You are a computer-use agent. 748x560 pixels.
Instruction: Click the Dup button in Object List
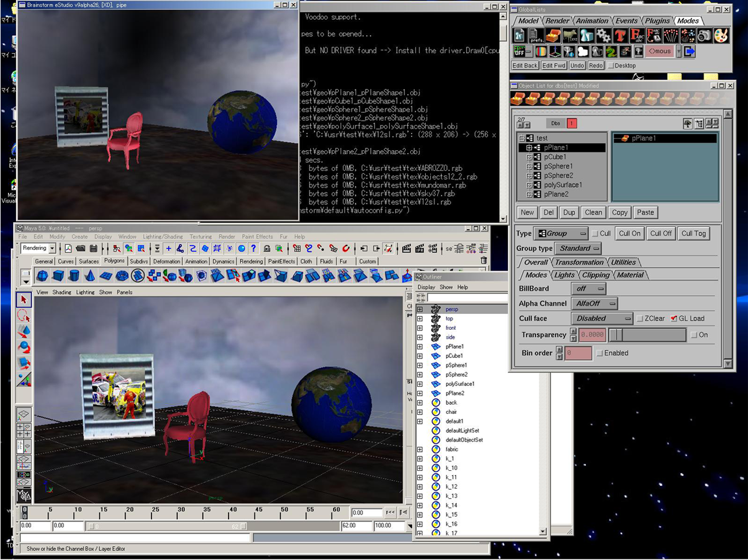[569, 212]
